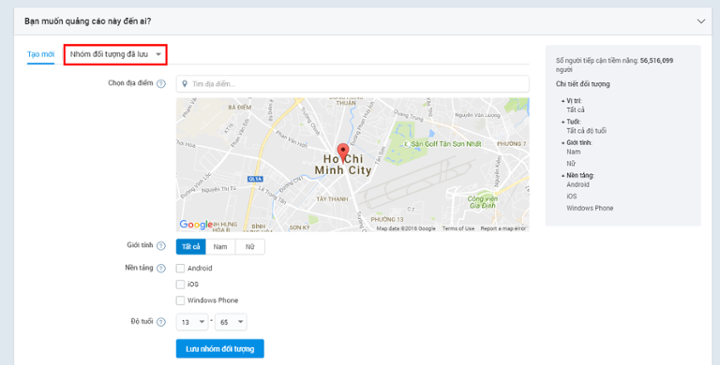
Task: Select Nam gender option
Action: point(220,247)
